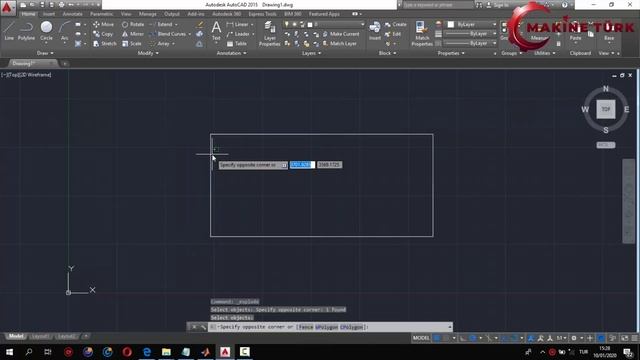Click the TOP face of the ViewCube
The width and height of the screenshot is (640, 360).
tap(606, 109)
